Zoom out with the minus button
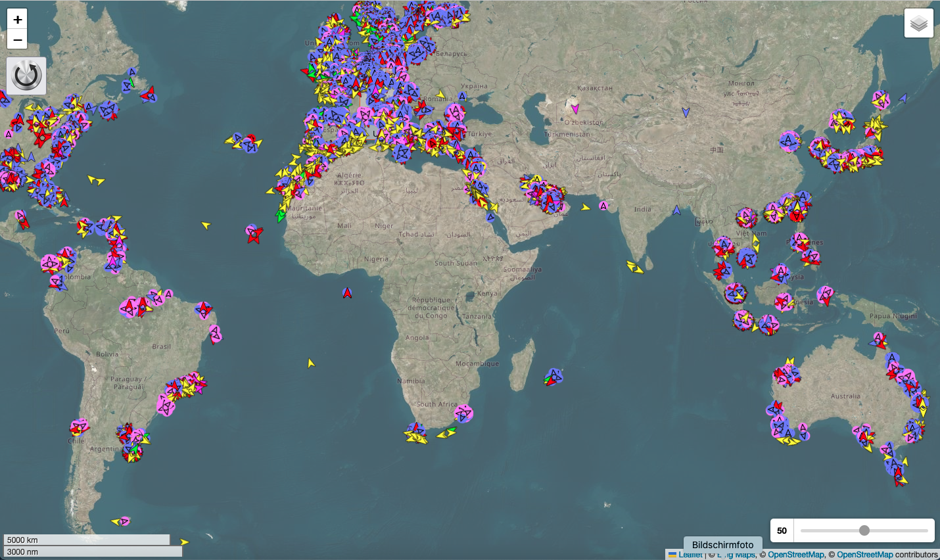 [x=17, y=39]
